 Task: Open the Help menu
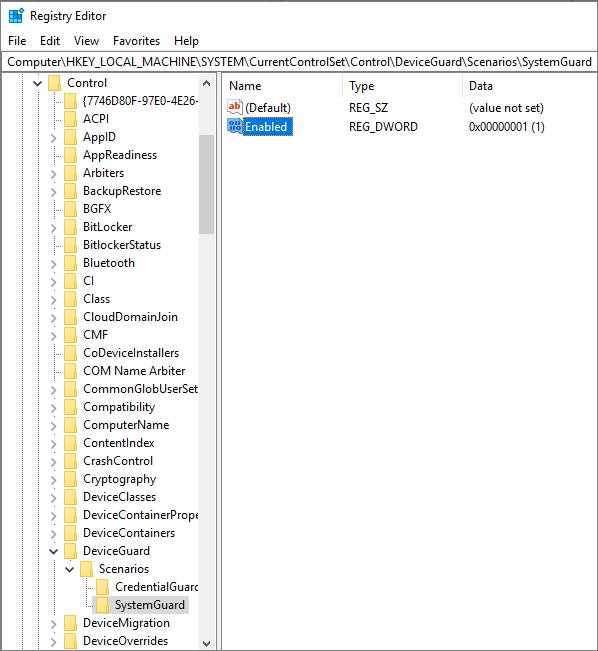186,41
